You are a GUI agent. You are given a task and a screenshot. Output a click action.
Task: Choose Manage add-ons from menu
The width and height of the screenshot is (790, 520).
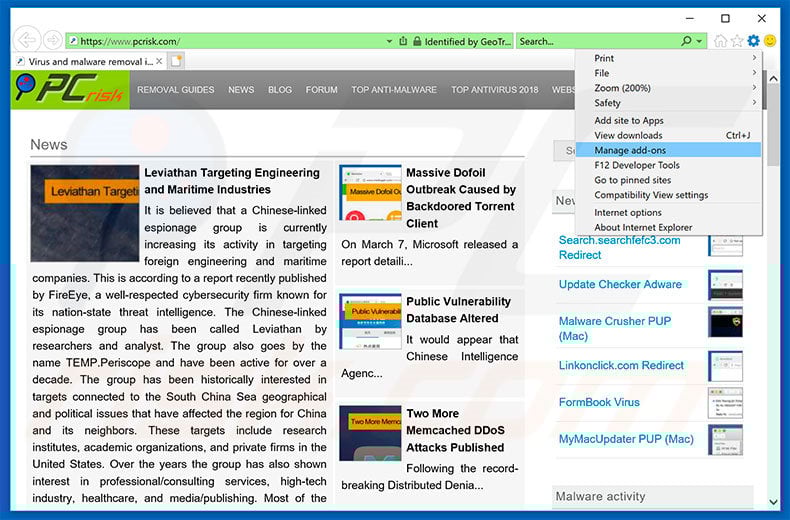pos(668,150)
